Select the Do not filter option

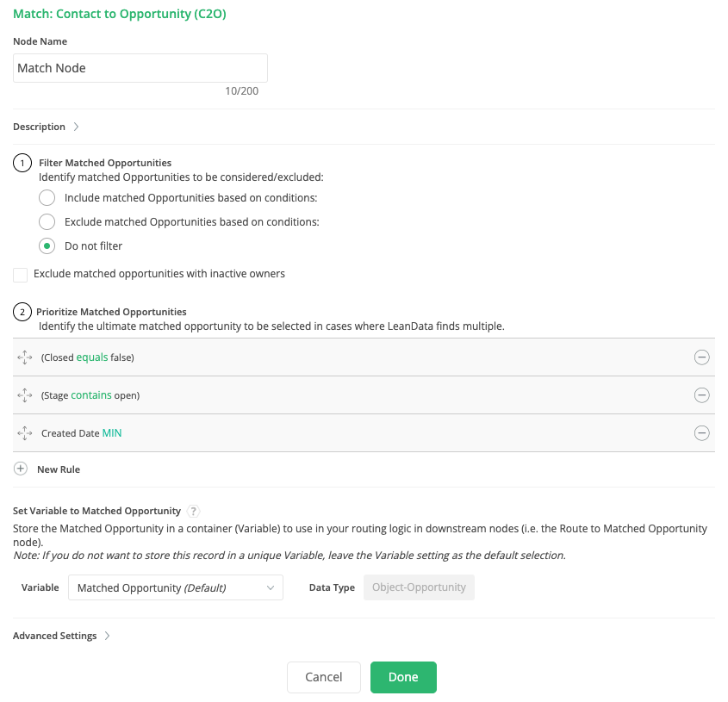[x=47, y=245]
